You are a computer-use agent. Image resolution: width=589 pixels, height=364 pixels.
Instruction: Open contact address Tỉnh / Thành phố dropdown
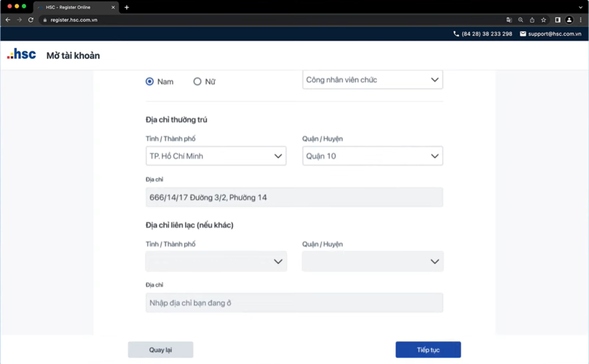click(x=216, y=262)
